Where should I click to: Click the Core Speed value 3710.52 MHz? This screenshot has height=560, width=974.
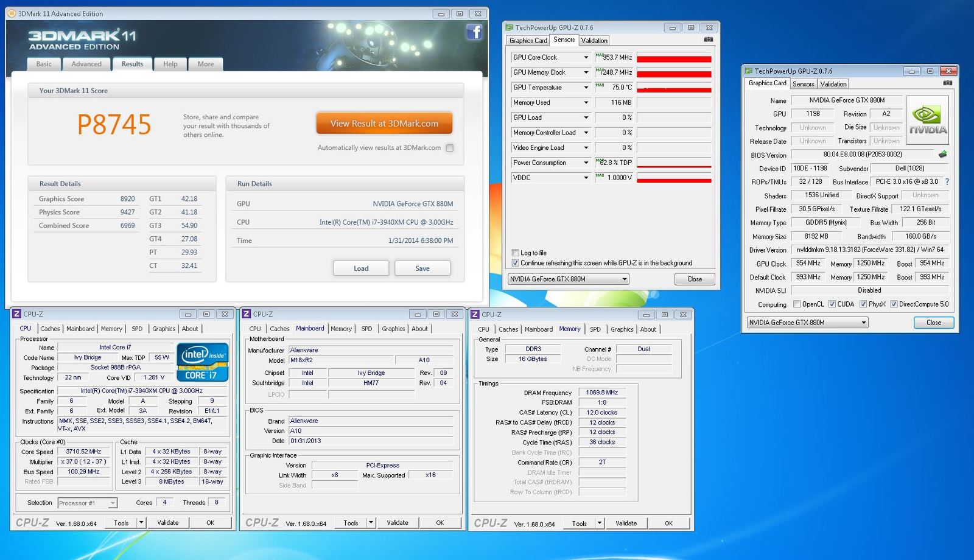coord(84,452)
